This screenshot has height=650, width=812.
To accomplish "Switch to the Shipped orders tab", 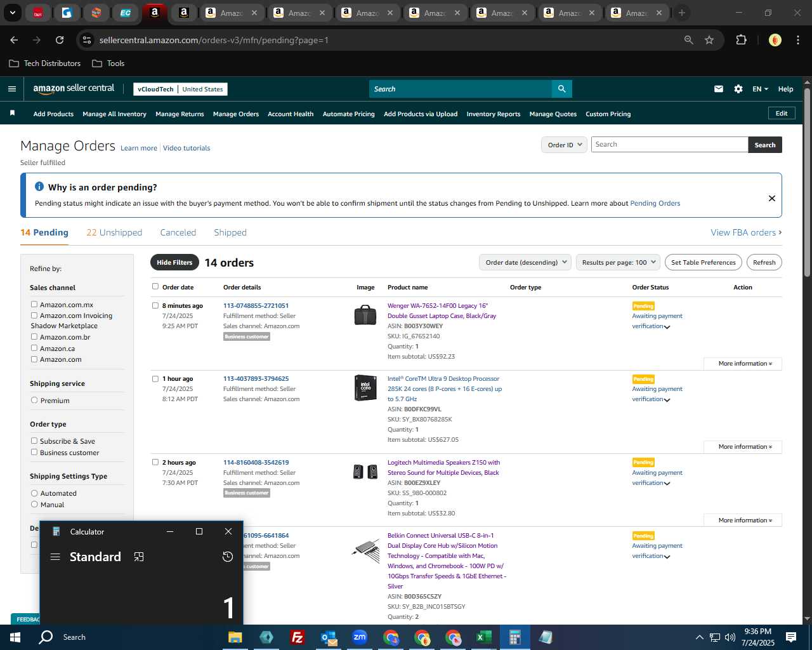I will pyautogui.click(x=230, y=232).
